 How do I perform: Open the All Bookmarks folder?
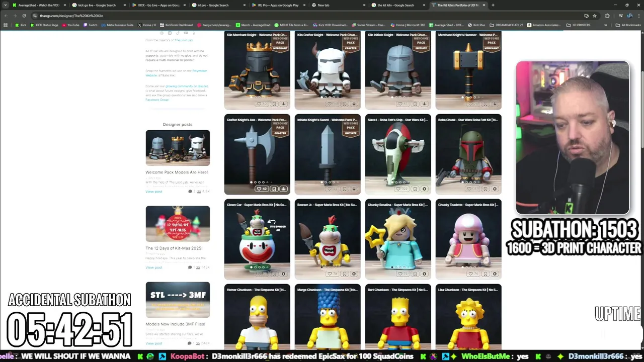coord(628,25)
